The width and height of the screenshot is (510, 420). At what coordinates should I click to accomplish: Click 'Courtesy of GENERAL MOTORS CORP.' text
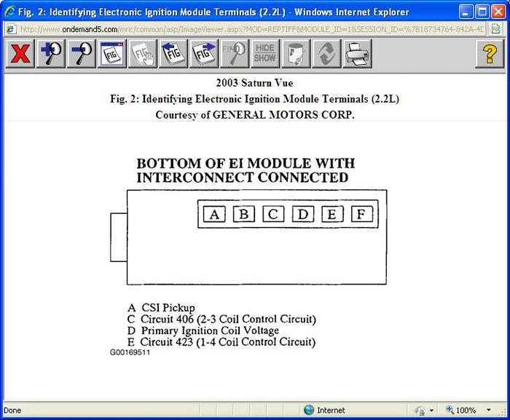[255, 115]
